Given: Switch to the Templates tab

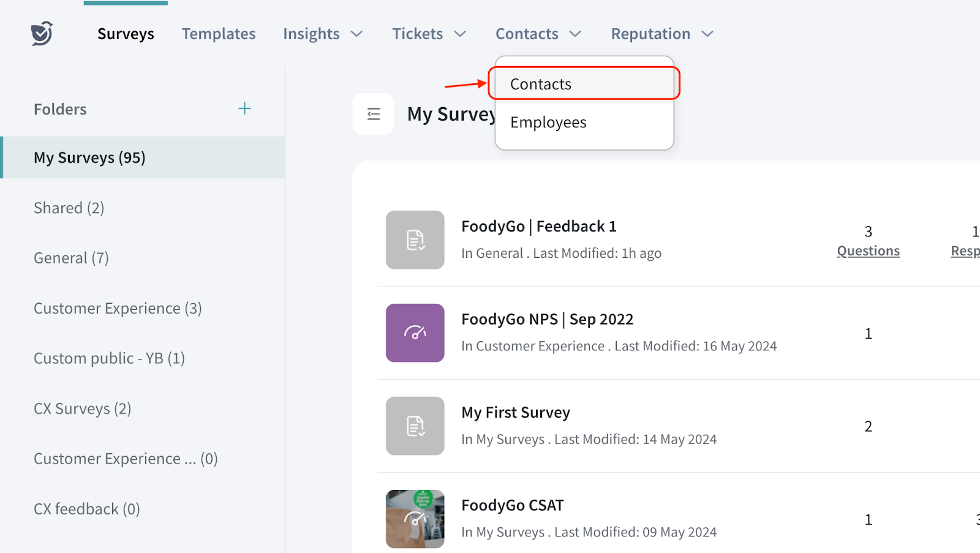Looking at the screenshot, I should (x=218, y=34).
